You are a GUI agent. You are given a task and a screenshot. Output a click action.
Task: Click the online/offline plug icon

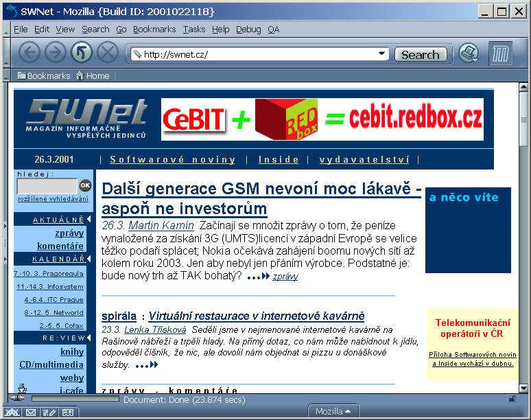(x=17, y=398)
